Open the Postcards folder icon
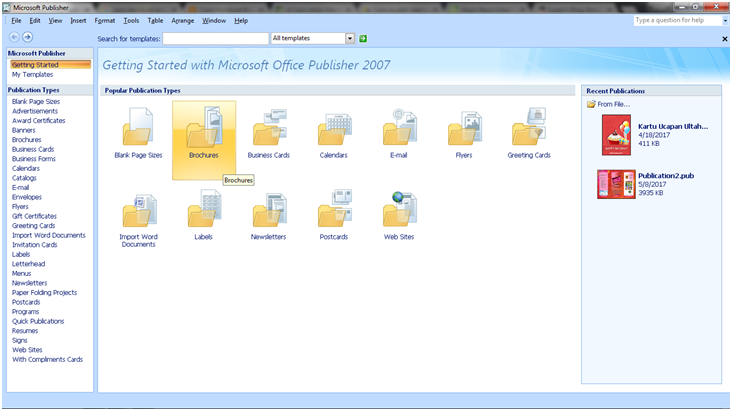732x411 pixels. [334, 209]
